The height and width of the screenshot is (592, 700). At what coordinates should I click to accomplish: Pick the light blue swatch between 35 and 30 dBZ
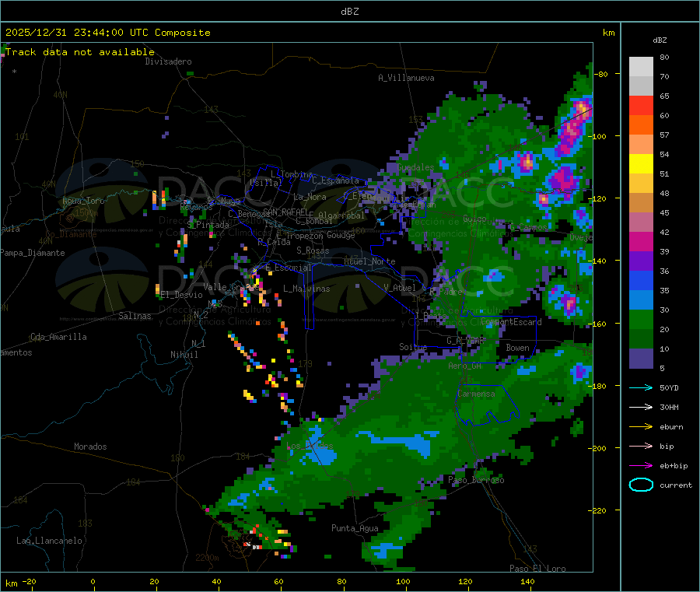(641, 300)
